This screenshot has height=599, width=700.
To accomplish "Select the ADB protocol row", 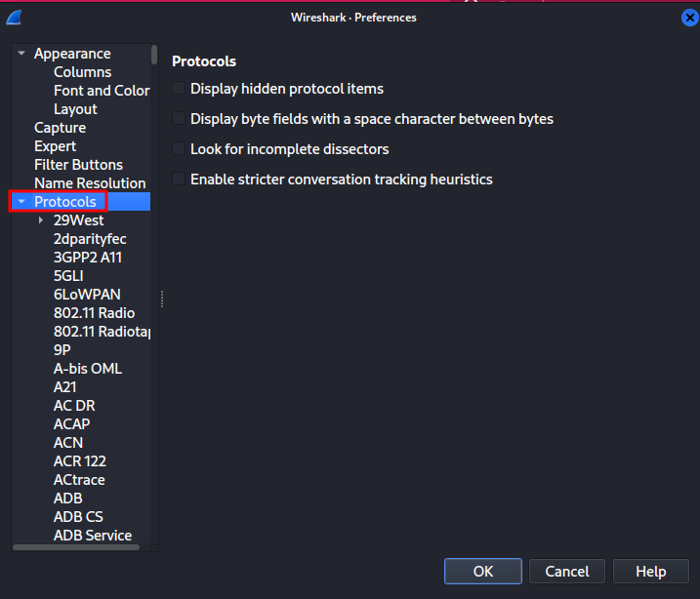I will [68, 499].
